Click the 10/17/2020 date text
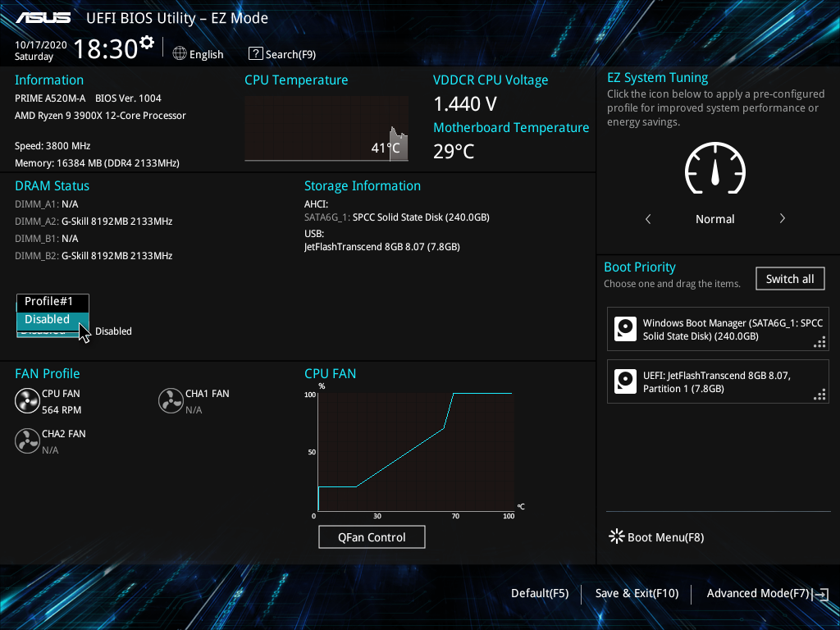This screenshot has height=630, width=840. (x=41, y=45)
